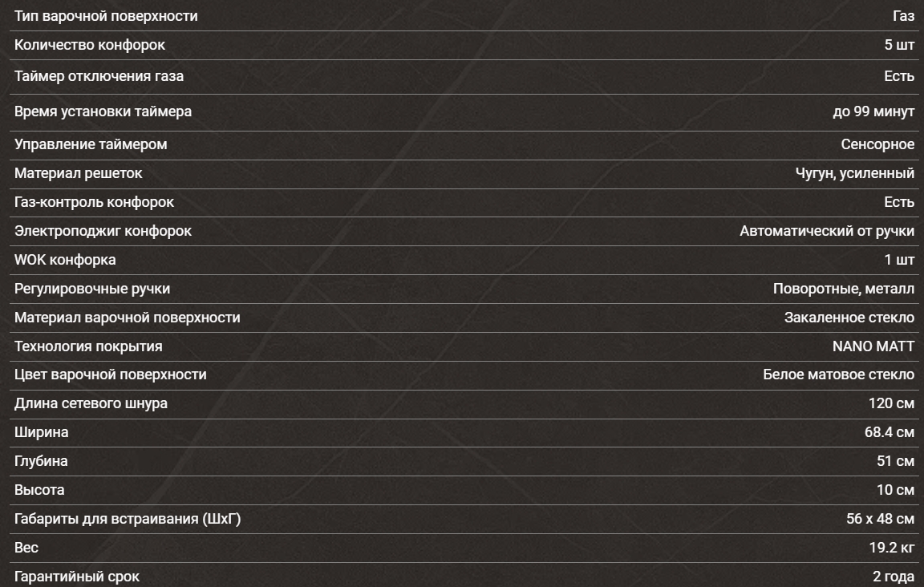
Task: Select the "Закаленное стекло" value
Action: point(849,318)
